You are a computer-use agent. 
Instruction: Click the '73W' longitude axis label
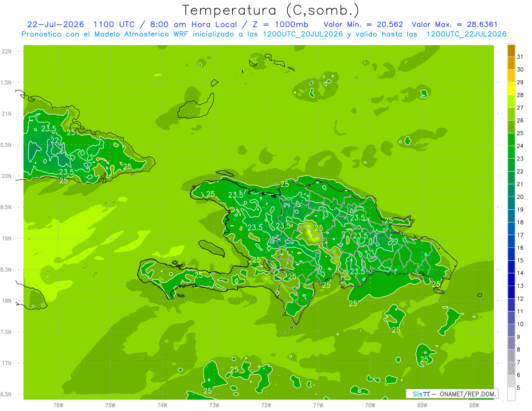pos(214,405)
